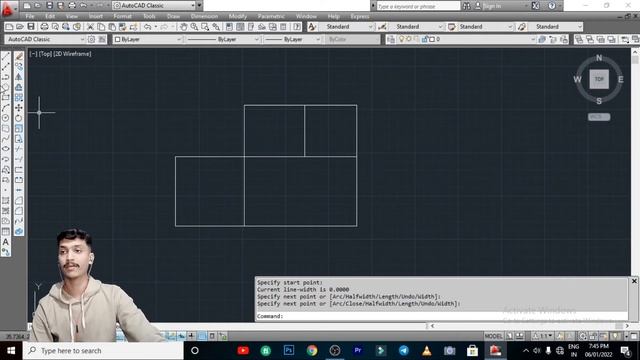Use the Copy object tool
The width and height of the screenshot is (640, 360).
click(19, 67)
